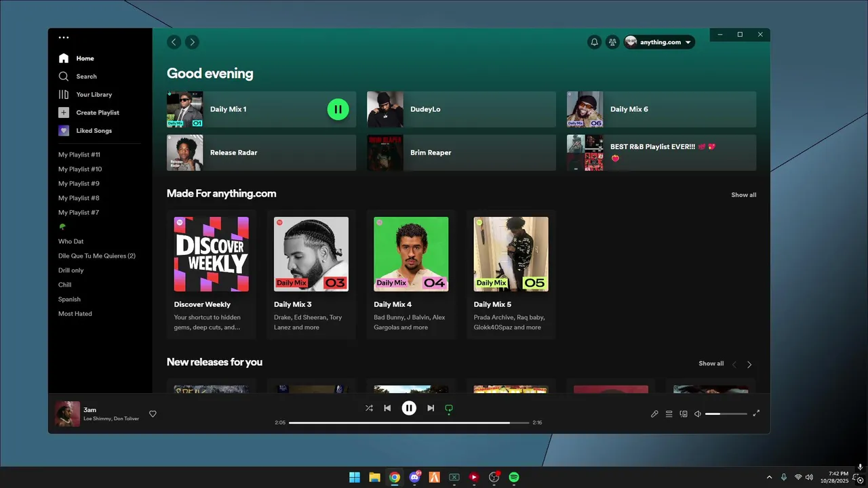Open Dile Que Tu Me Quieres (2) playlist
868x488 pixels.
click(97, 256)
